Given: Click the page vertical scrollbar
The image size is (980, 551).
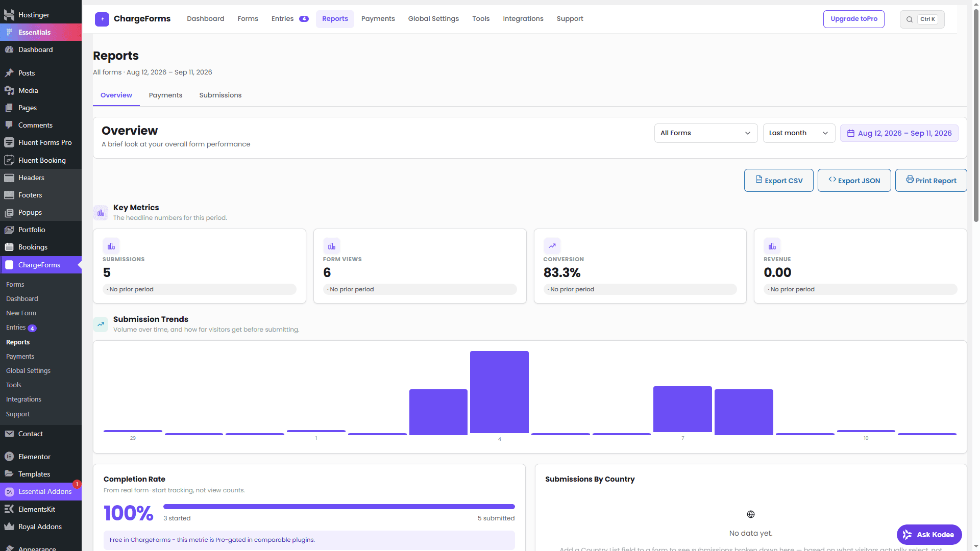Looking at the screenshot, I should pyautogui.click(x=976, y=116).
